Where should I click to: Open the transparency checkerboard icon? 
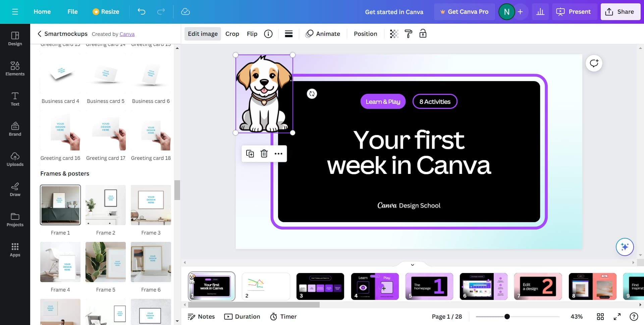click(394, 34)
